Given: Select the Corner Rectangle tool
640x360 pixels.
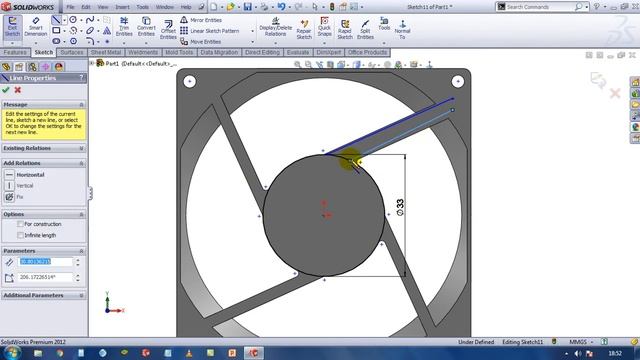Looking at the screenshot, I should coord(56,30).
